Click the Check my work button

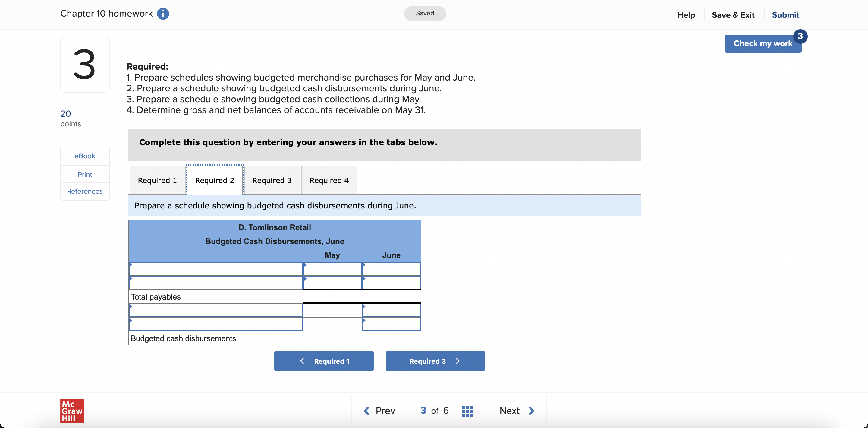pyautogui.click(x=762, y=44)
